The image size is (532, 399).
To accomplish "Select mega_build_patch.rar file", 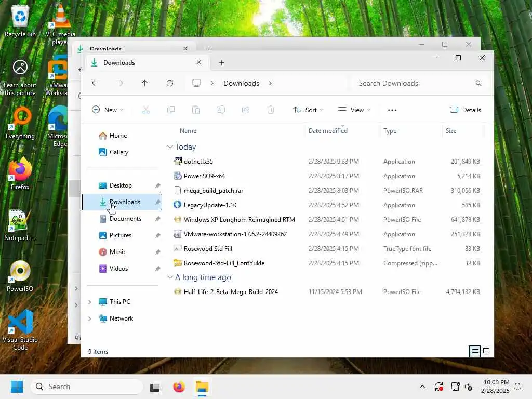I will pyautogui.click(x=214, y=191).
